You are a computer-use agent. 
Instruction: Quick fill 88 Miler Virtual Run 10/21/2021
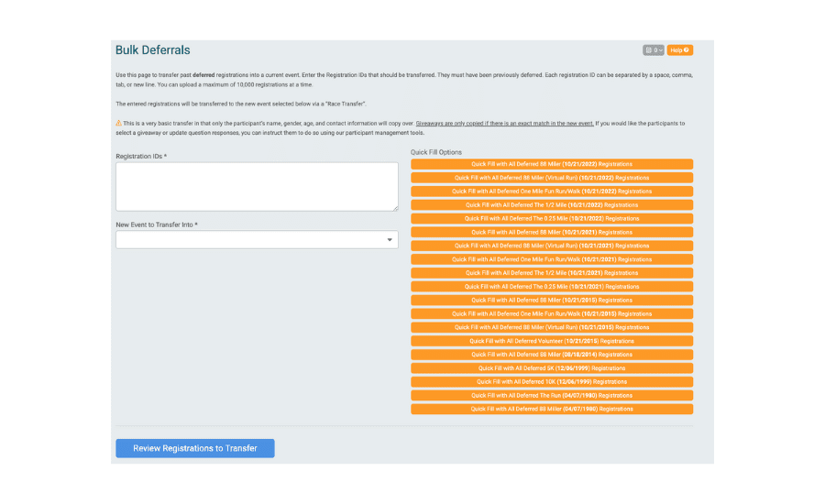click(552, 246)
